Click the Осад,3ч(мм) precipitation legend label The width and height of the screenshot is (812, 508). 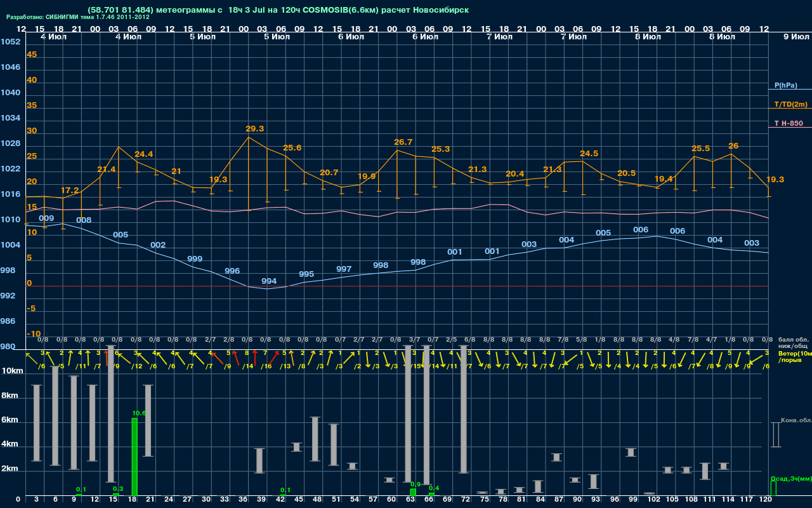(791, 478)
